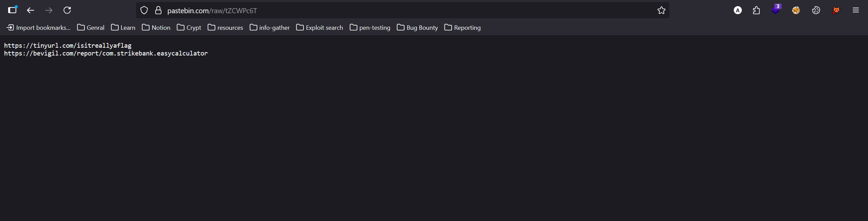Open the Firefox hamburger application menu
The height and width of the screenshot is (221, 868).
click(x=855, y=10)
